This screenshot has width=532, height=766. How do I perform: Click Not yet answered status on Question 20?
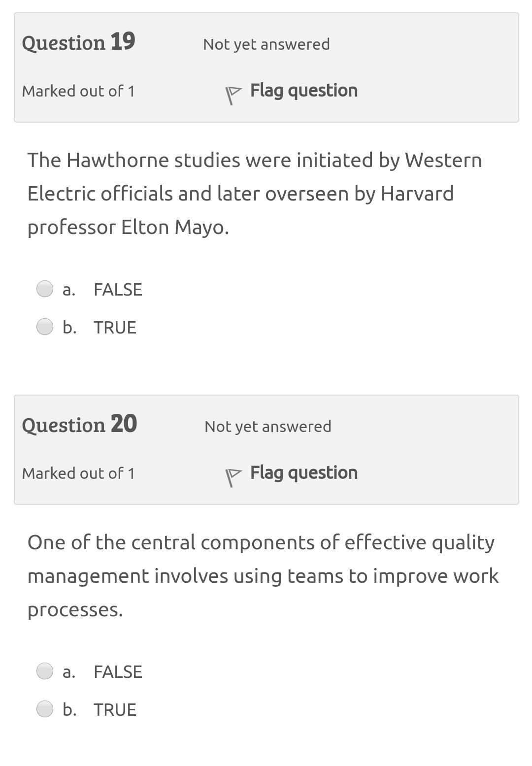pos(268,426)
